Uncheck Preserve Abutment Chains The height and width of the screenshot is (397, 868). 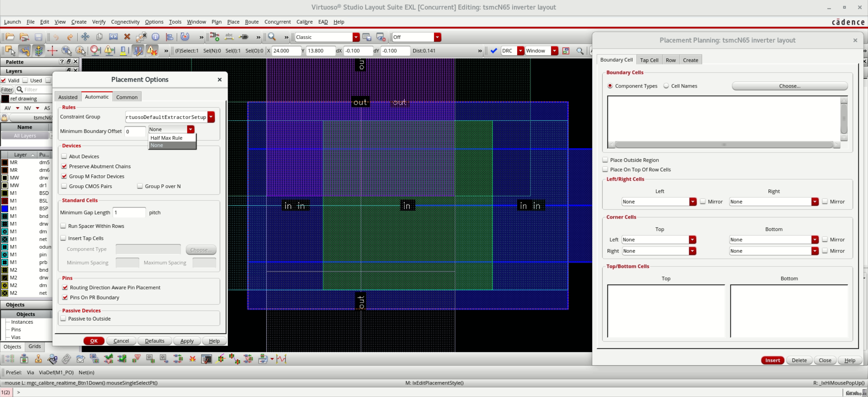tap(64, 166)
